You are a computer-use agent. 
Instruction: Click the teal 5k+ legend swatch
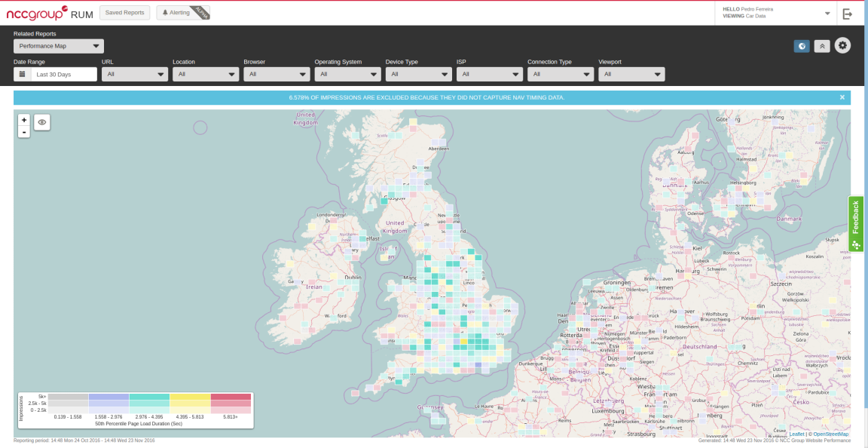click(149, 397)
